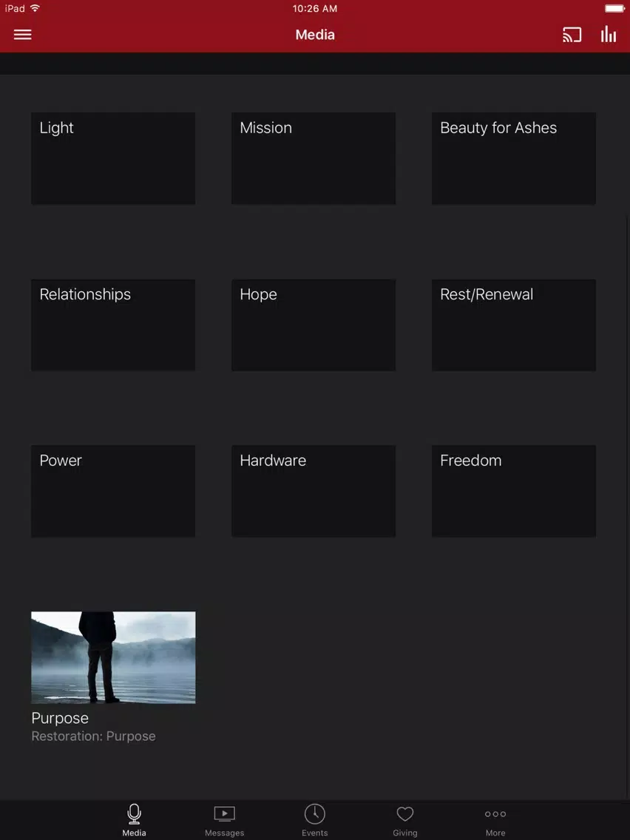Open the hamburger menu
Viewport: 630px width, 840px height.
(22, 35)
